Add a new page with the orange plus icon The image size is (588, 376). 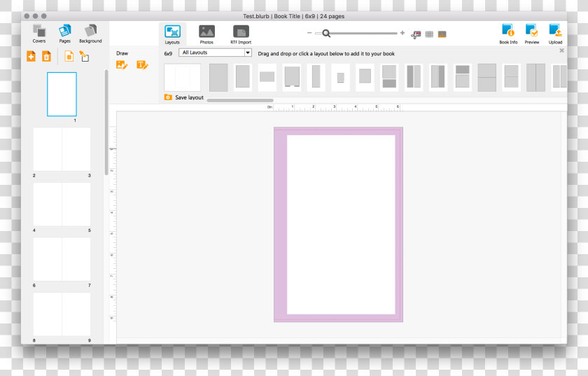tap(31, 56)
